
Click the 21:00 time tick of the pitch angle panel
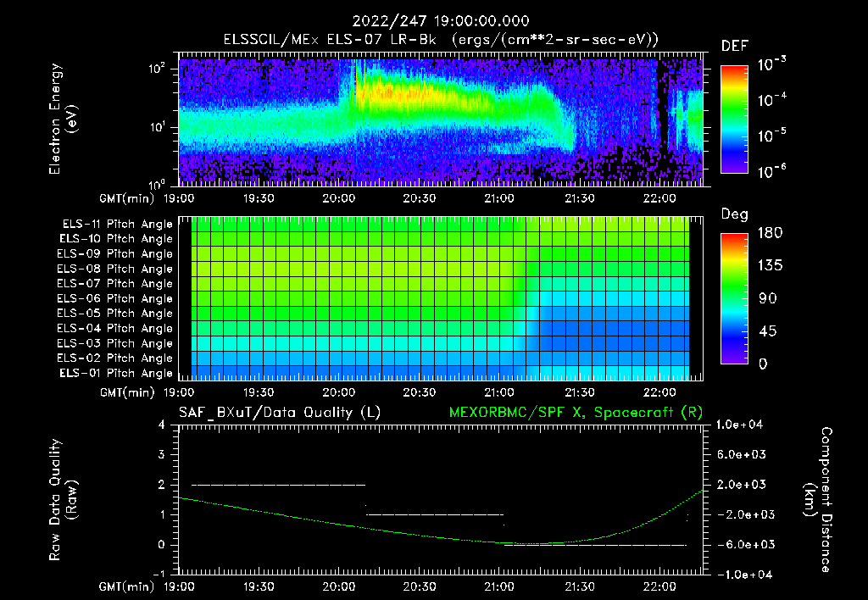(x=499, y=392)
